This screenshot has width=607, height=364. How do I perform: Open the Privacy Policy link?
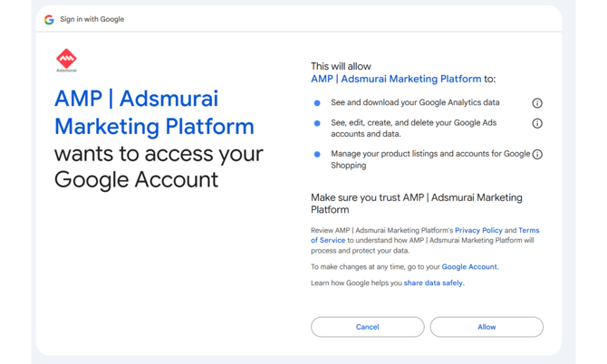pyautogui.click(x=478, y=231)
